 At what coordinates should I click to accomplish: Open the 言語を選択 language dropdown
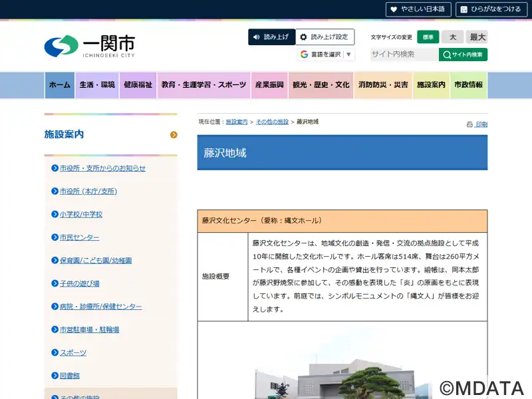click(325, 55)
